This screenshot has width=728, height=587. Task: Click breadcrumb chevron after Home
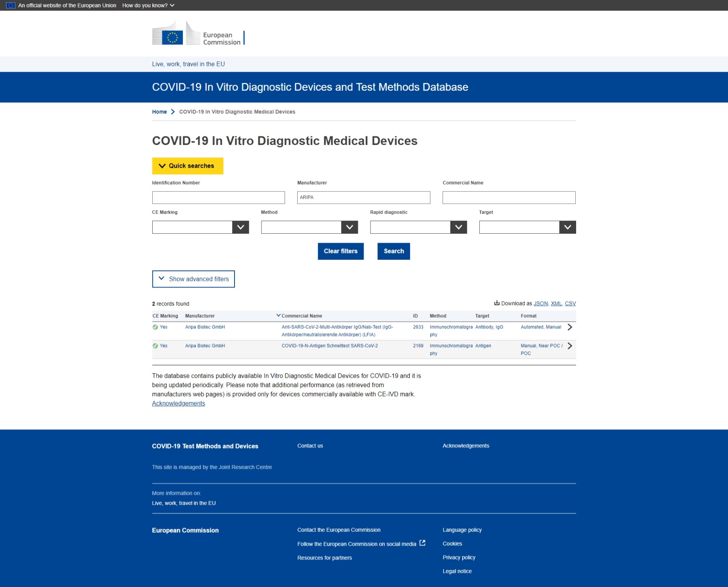(173, 112)
